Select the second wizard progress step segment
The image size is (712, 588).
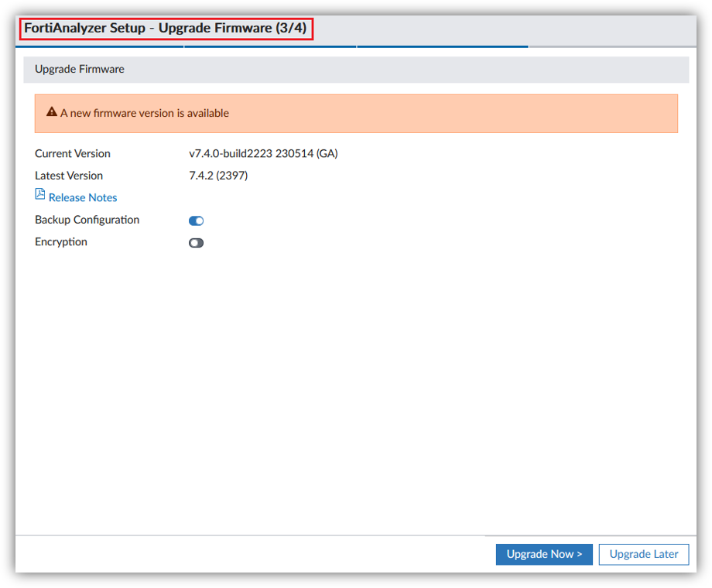point(270,47)
